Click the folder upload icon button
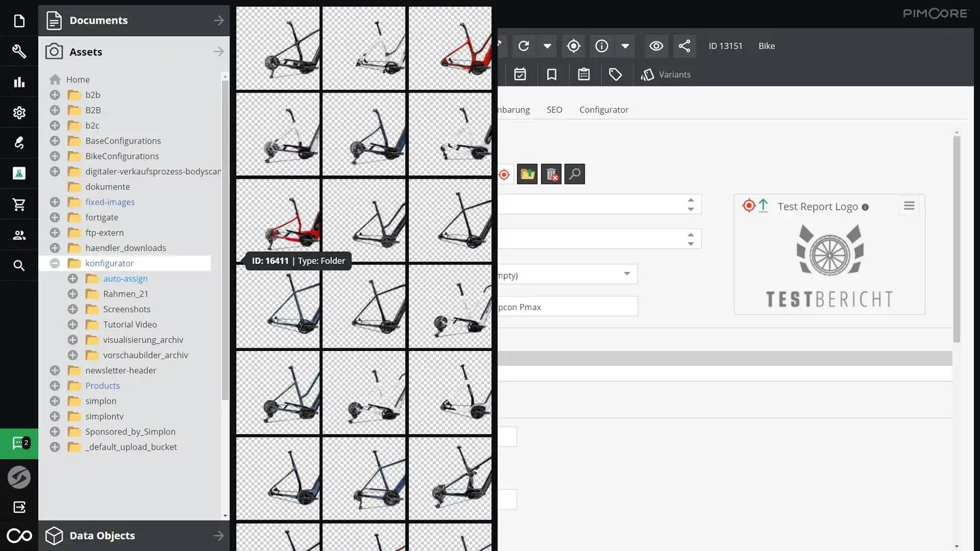This screenshot has width=980, height=551. [x=527, y=174]
